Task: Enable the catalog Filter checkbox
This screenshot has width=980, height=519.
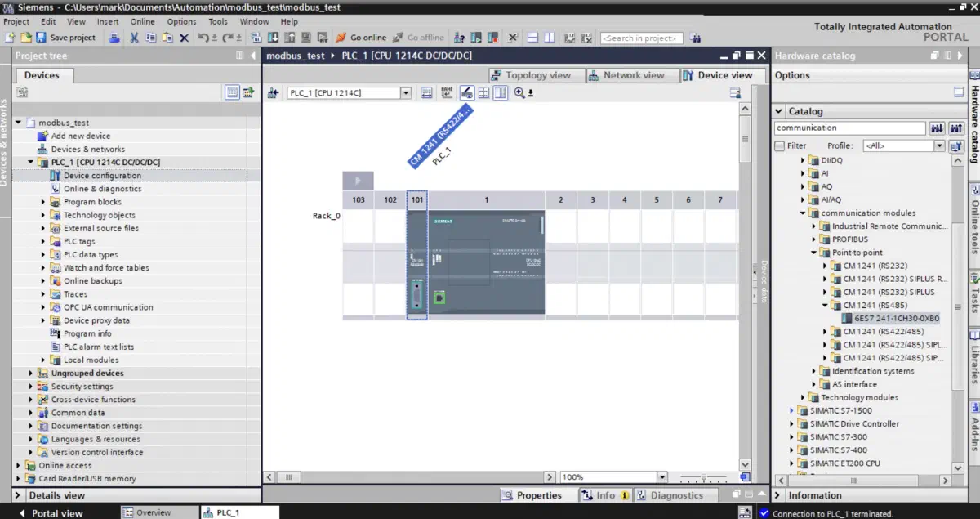Action: coord(780,145)
